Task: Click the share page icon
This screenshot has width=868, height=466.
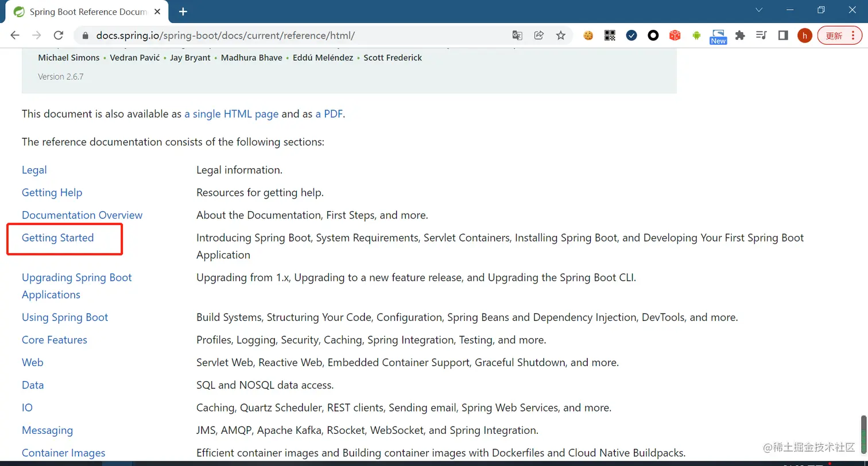Action: tap(539, 36)
